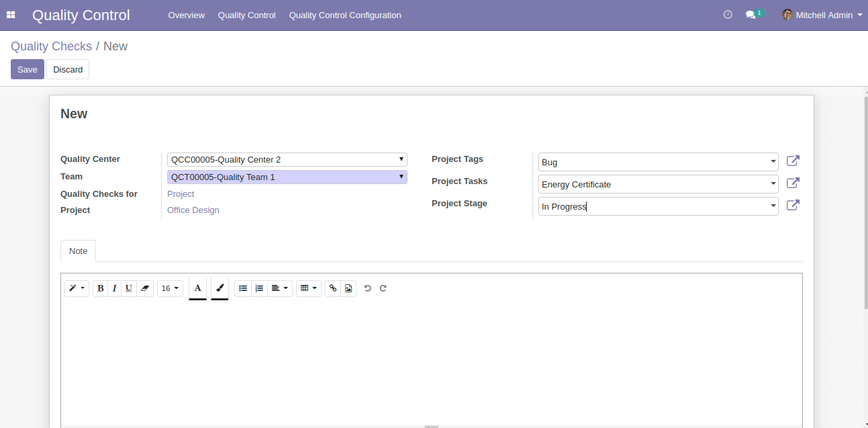Undo the last edit in the editor

[367, 288]
